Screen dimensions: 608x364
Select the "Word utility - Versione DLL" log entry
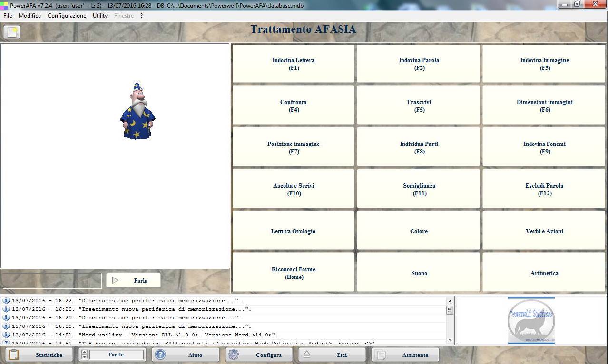224,335
